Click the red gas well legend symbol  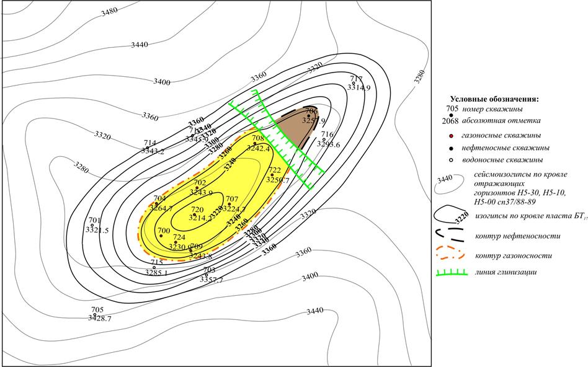(451, 135)
